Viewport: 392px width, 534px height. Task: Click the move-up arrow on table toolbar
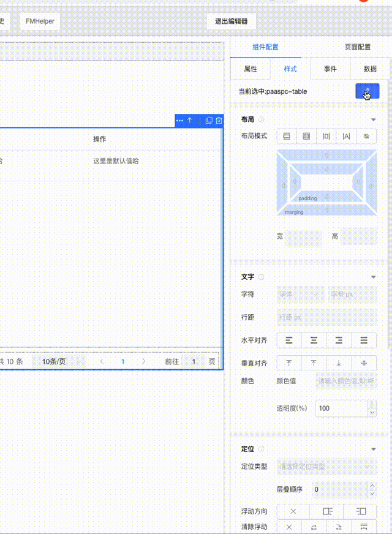pos(190,121)
